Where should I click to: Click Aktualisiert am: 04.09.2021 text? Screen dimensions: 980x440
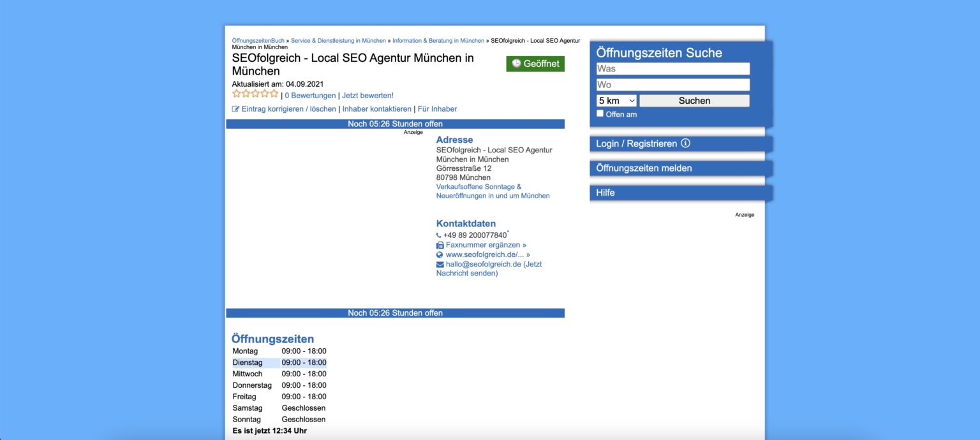pyautogui.click(x=278, y=84)
